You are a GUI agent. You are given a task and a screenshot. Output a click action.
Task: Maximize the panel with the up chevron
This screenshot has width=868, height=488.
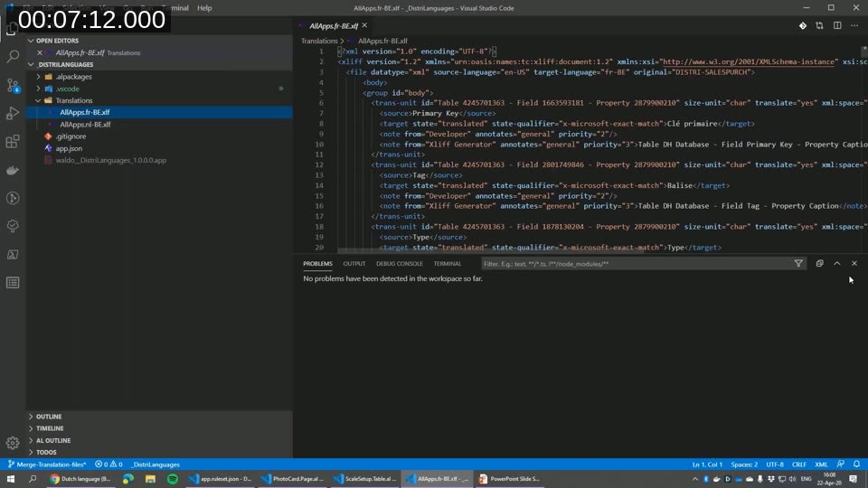point(837,263)
